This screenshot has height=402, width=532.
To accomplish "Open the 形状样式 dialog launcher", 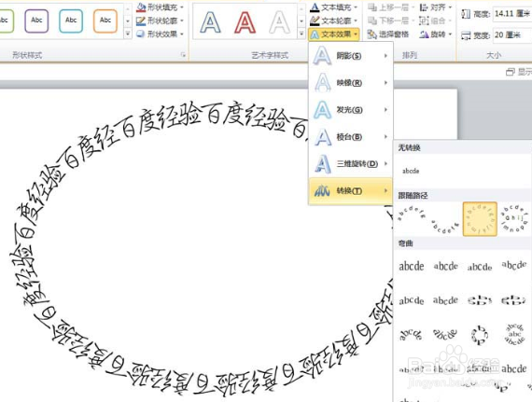I will pyautogui.click(x=183, y=55).
